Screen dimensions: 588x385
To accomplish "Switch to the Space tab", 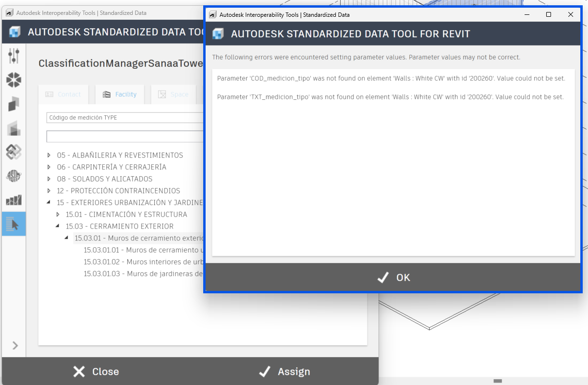I will coord(173,95).
